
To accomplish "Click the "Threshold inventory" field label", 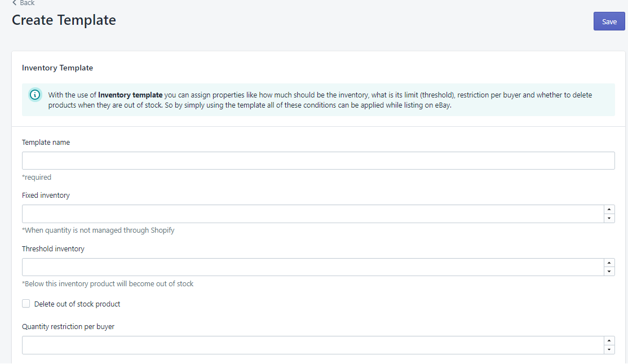I will coord(53,248).
